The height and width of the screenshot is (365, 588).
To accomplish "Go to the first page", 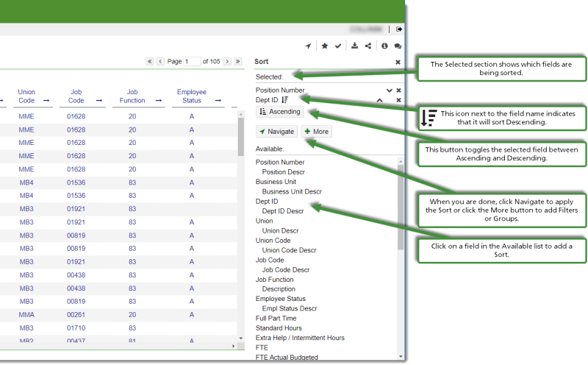I will point(150,61).
